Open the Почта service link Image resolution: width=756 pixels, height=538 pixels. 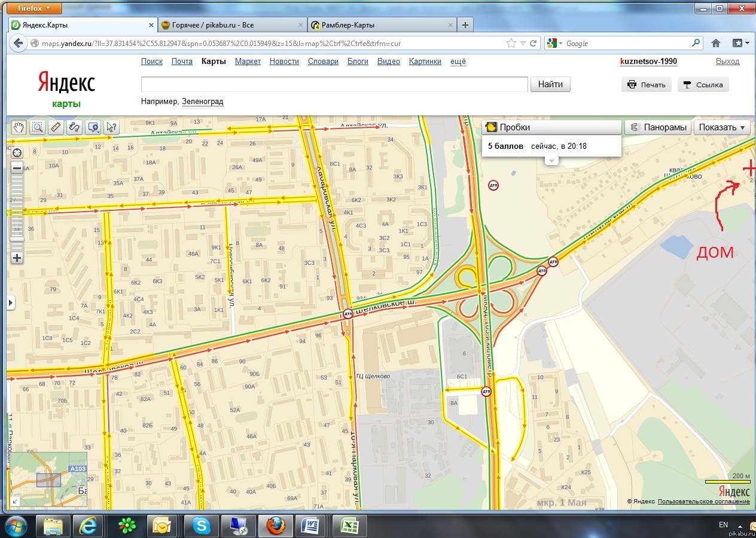point(182,62)
